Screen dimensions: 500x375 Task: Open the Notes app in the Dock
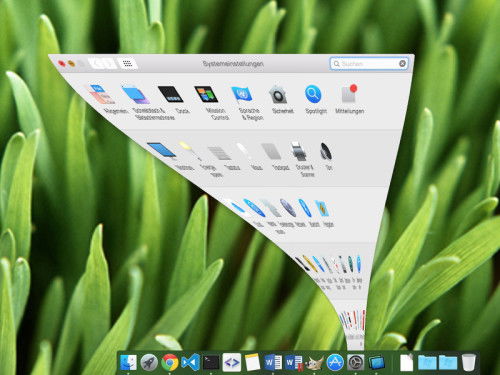point(252,362)
